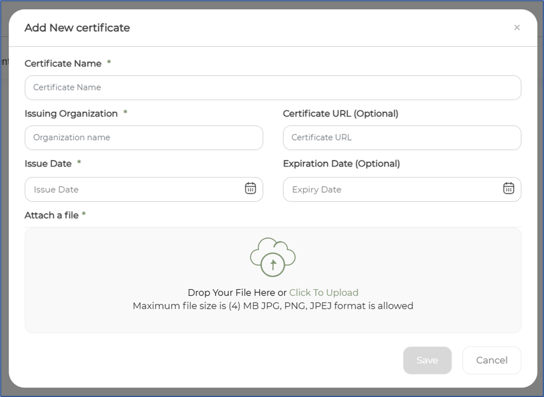
Task: Click the "Maximum file size is (4) MB" text
Action: 196,306
